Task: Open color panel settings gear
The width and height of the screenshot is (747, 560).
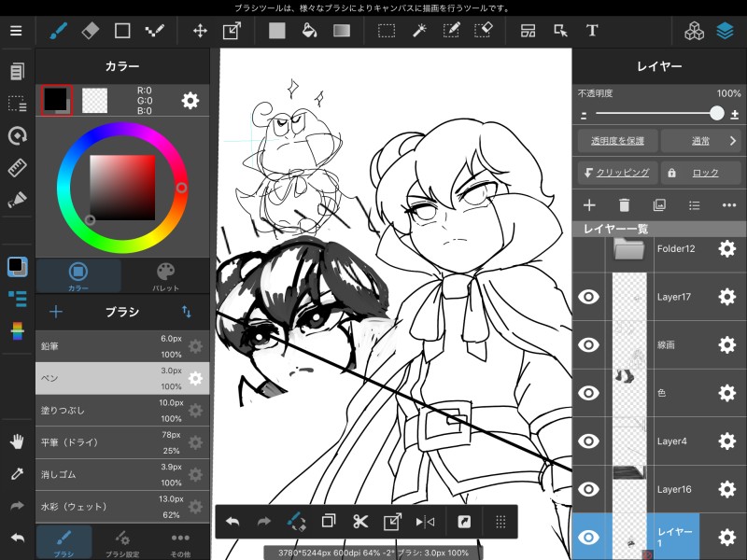Action: click(x=190, y=101)
